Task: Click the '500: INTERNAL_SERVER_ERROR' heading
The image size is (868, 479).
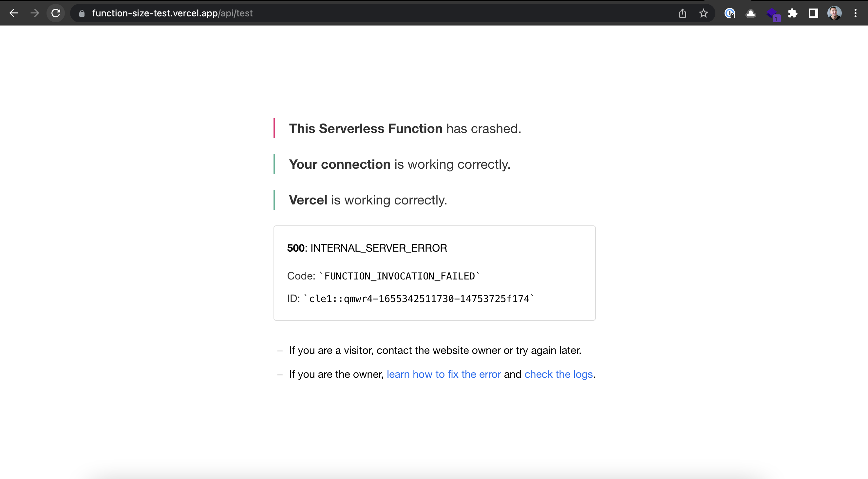Action: [367, 248]
